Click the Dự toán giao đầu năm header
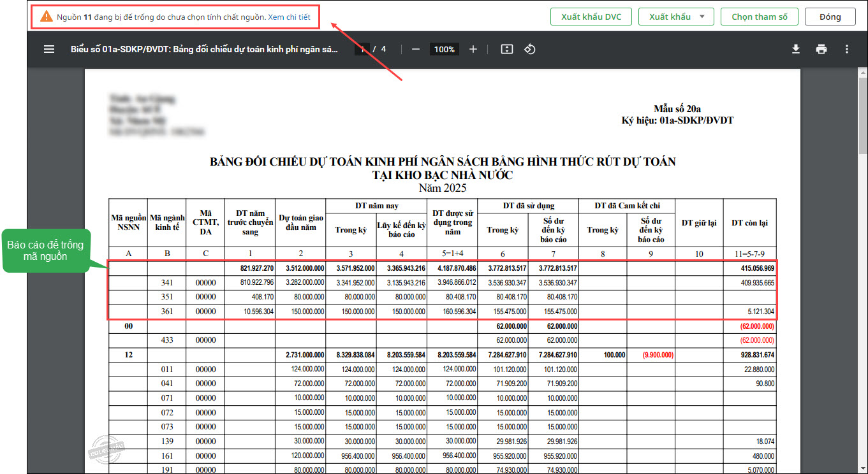Screen dimensions: 868x474 pyautogui.click(x=301, y=222)
